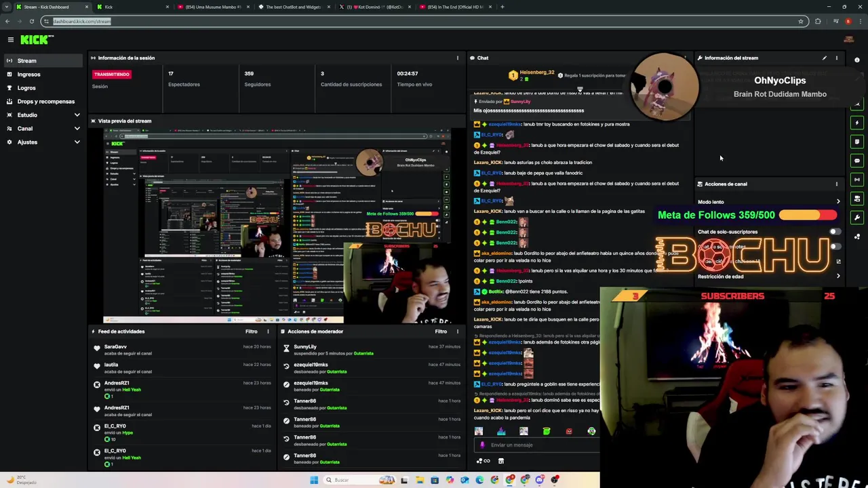Select the purple equalizer emote above message box
This screenshot has width=868, height=488.
click(x=501, y=431)
